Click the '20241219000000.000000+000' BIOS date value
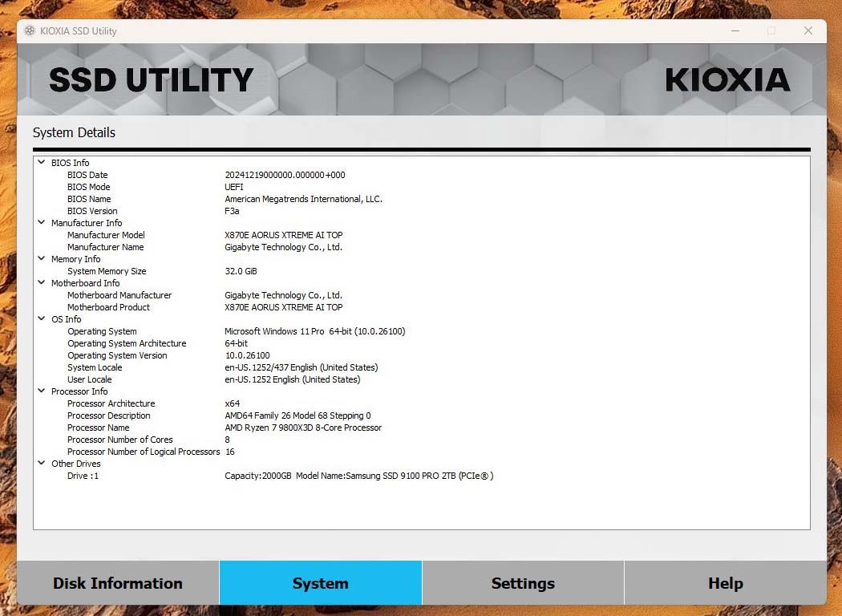 pos(285,175)
